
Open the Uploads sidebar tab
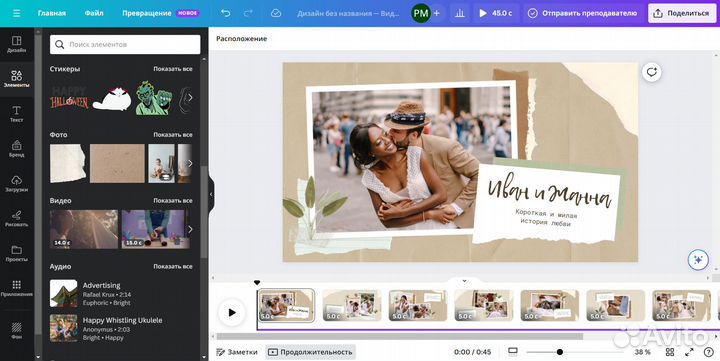(x=17, y=183)
